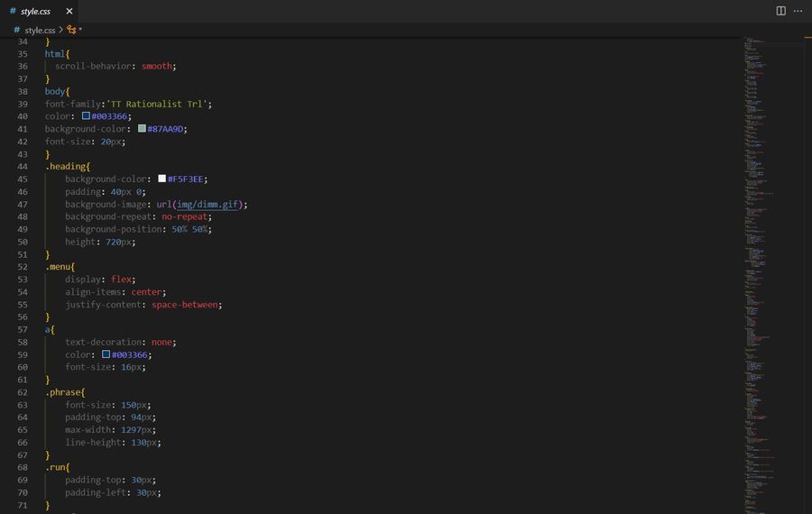Image resolution: width=812 pixels, height=514 pixels.
Task: Close the style.css tab
Action: [69, 12]
